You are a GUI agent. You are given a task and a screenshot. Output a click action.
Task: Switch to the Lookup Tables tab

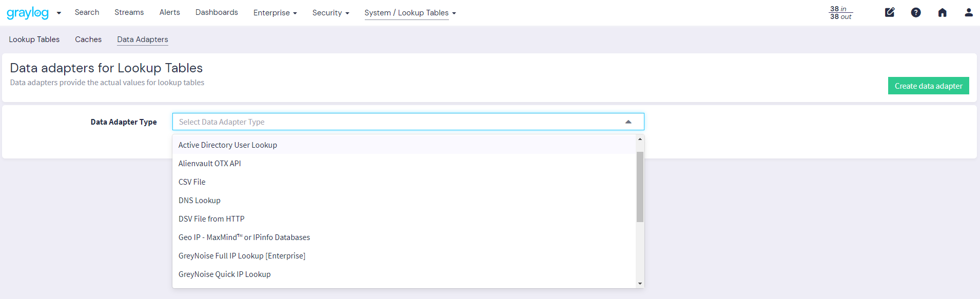tap(34, 39)
